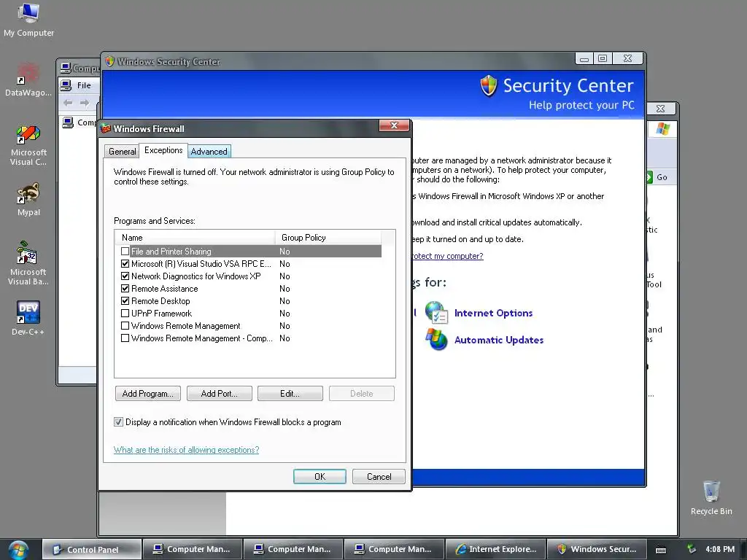
Task: Switch to Internet Explorer taskbar button
Action: pos(495,550)
